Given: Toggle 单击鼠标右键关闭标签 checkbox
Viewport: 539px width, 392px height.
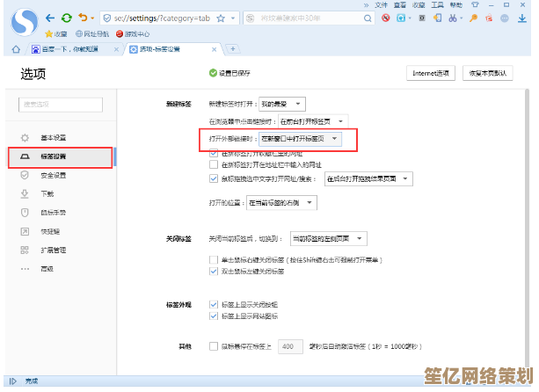Looking at the screenshot, I should (x=214, y=260).
